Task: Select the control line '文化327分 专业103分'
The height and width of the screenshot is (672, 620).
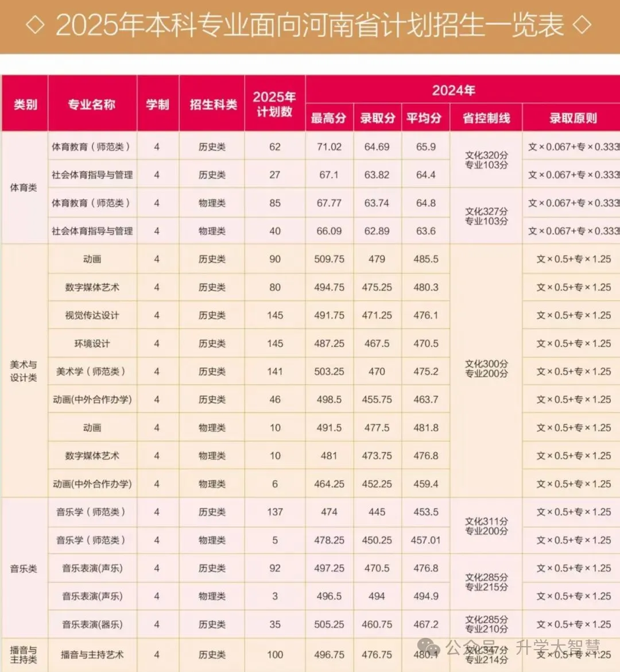Action: point(486,216)
